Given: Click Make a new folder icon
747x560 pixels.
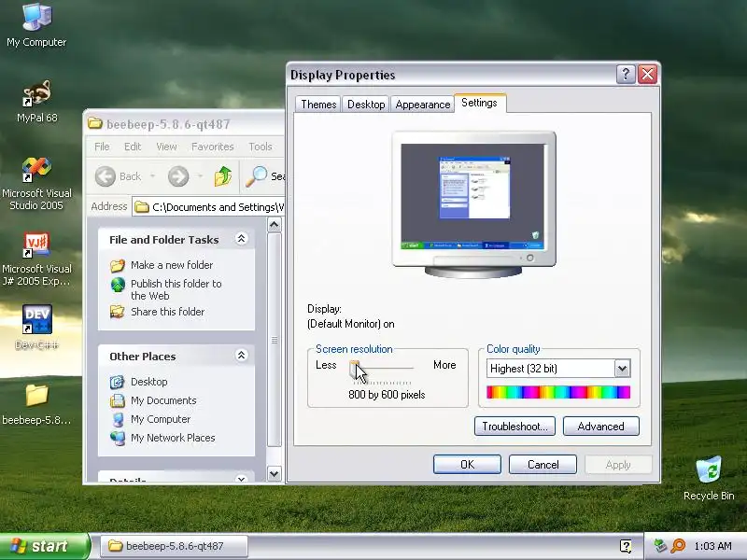Looking at the screenshot, I should pyautogui.click(x=118, y=265).
